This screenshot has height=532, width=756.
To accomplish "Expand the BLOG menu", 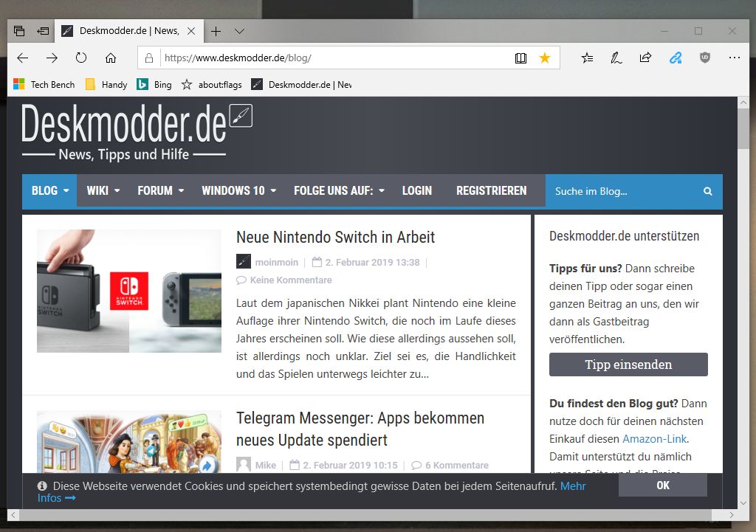I will (49, 191).
